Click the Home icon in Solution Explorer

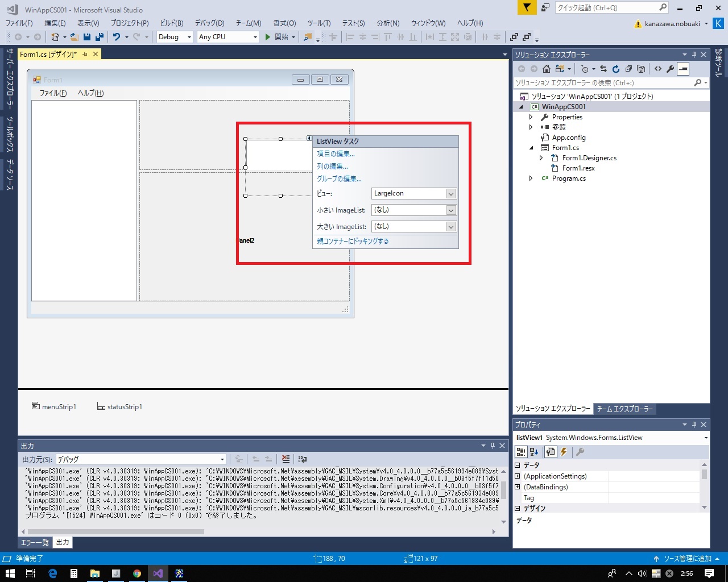pyautogui.click(x=547, y=69)
